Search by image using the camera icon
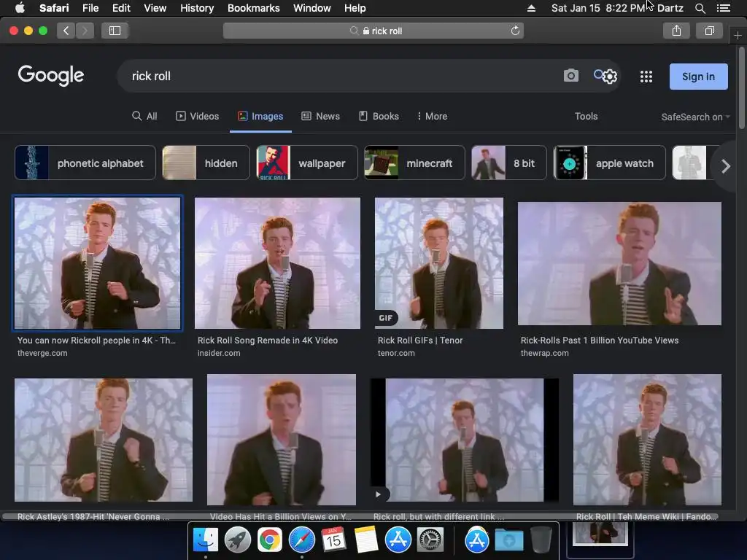The width and height of the screenshot is (747, 560). tap(570, 75)
